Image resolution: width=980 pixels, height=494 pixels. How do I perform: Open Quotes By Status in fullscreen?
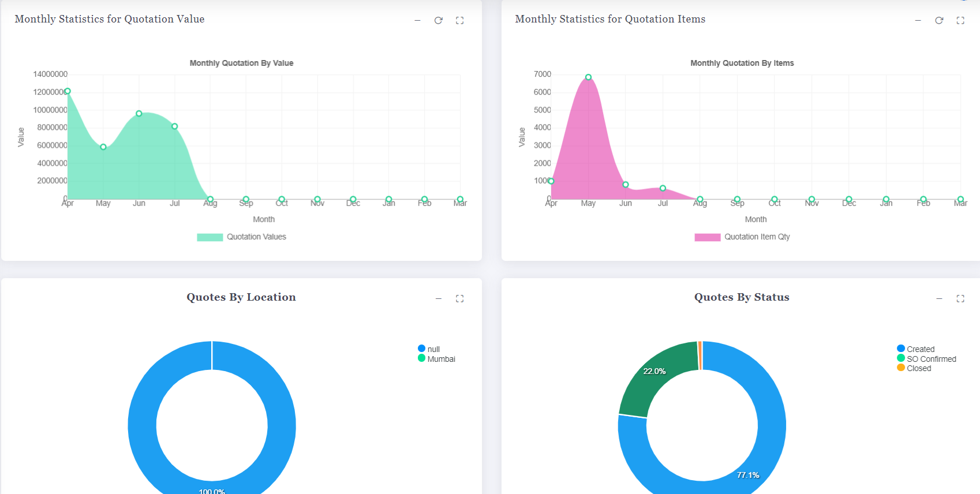pos(960,298)
